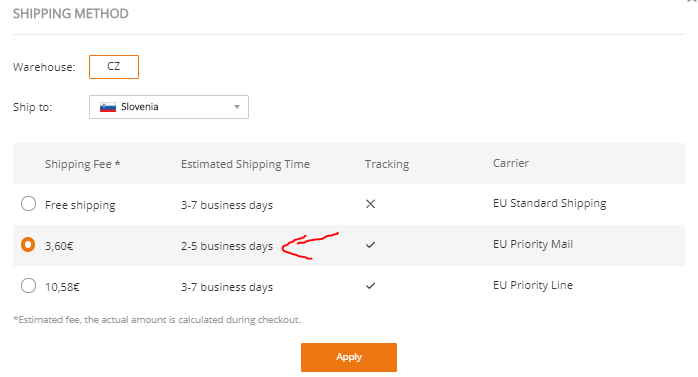
Task: Click the tracking X icon for Standard Shipping
Action: [370, 204]
